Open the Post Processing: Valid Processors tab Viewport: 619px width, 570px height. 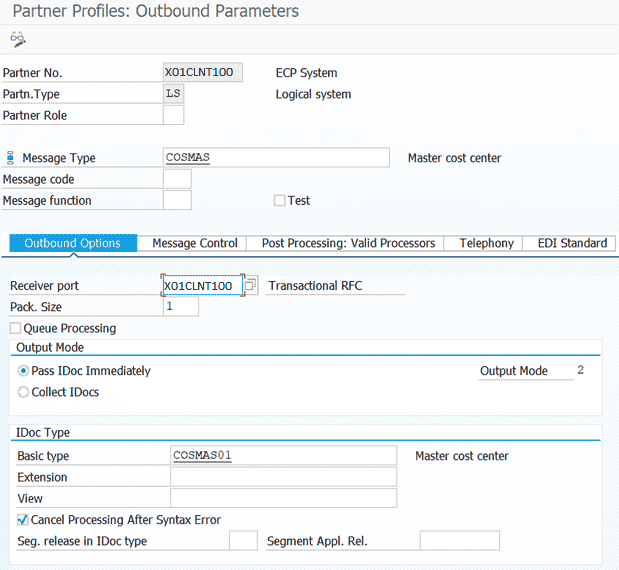[x=348, y=243]
